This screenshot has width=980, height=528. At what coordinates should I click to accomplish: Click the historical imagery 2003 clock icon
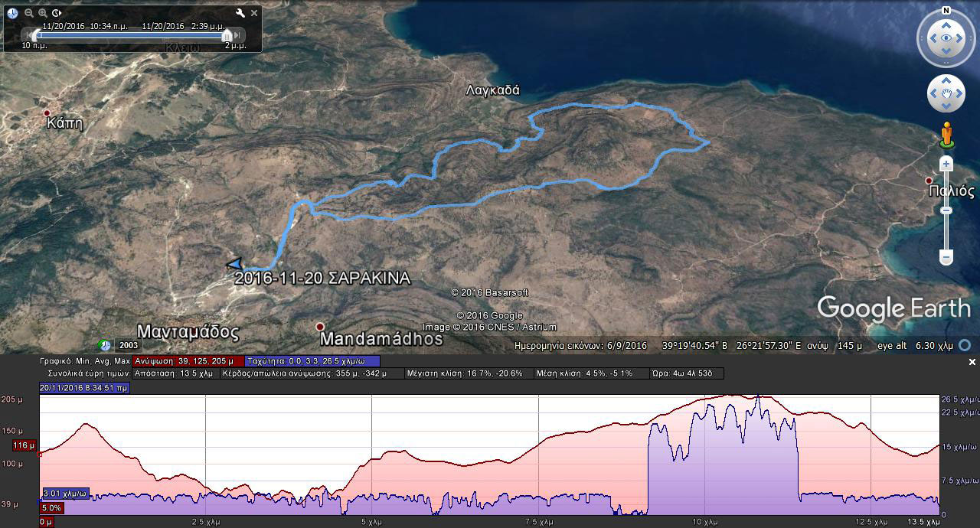click(104, 345)
